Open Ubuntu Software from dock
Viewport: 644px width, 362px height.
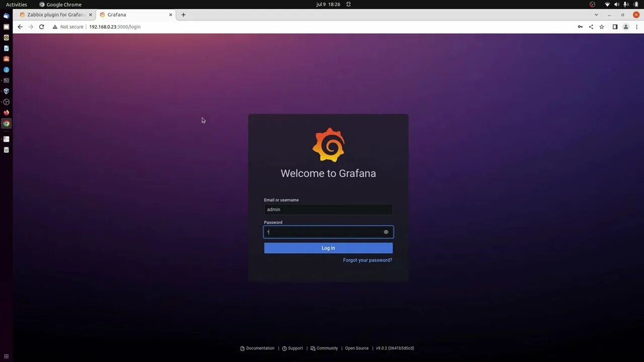click(x=7, y=59)
